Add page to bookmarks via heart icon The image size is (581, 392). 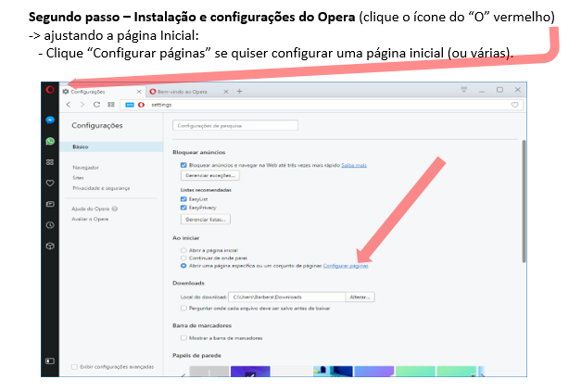click(514, 105)
